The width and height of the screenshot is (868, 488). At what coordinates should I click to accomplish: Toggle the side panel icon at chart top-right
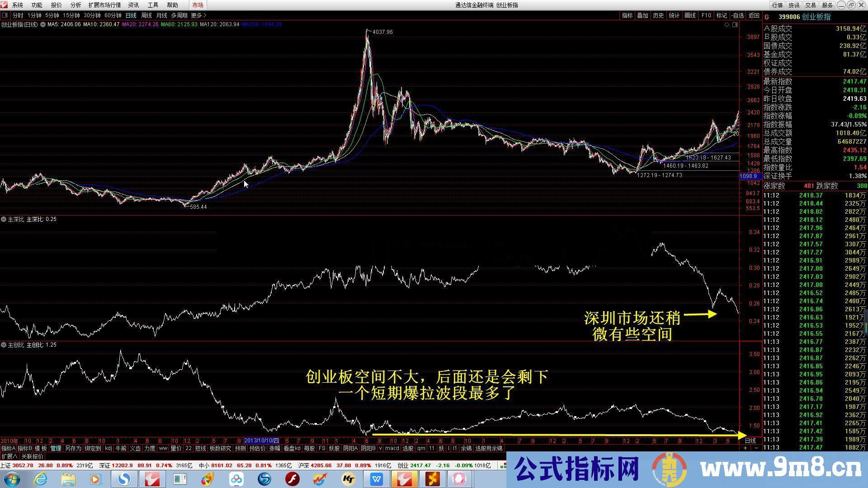pyautogui.click(x=735, y=25)
